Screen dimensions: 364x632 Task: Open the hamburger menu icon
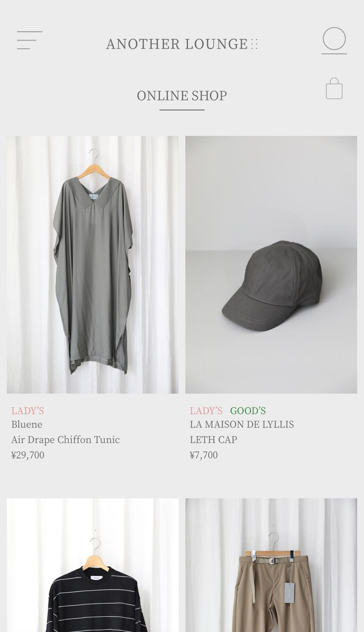tap(29, 40)
